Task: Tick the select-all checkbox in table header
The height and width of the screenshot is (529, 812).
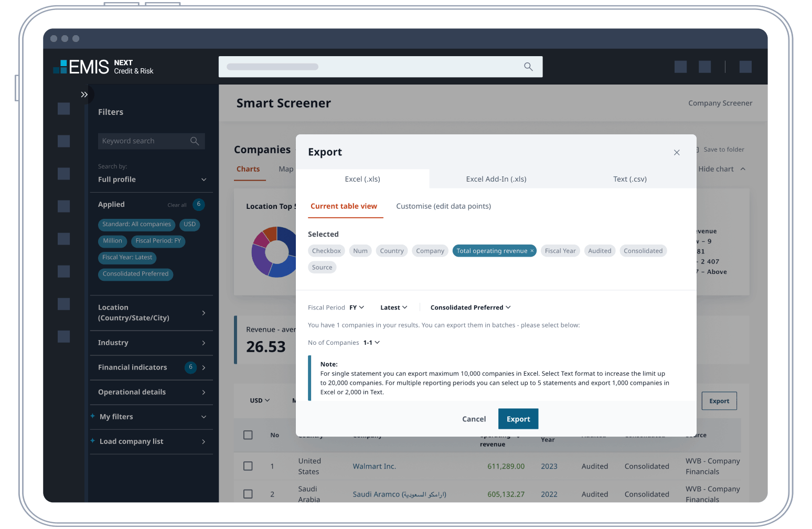Action: 248,435
